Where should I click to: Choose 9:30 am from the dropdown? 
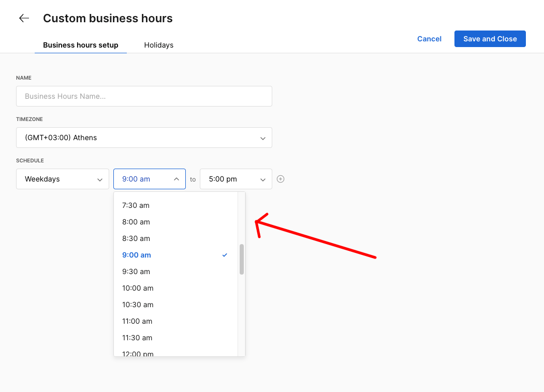click(136, 272)
